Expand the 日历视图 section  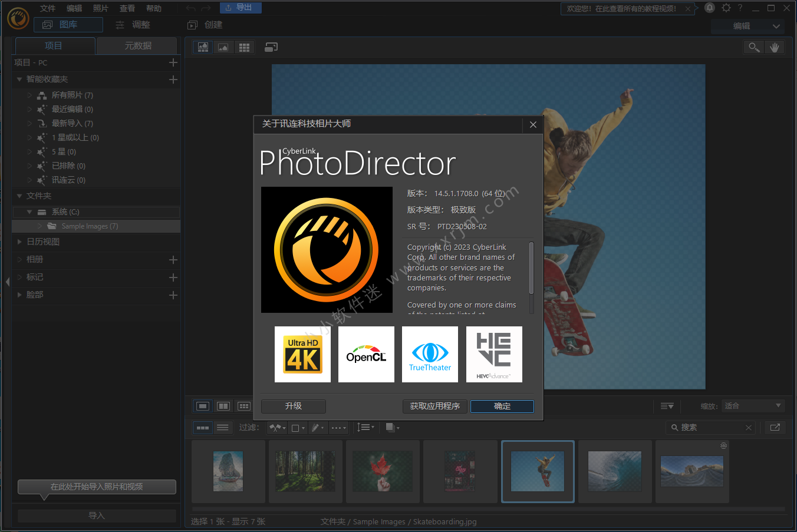point(19,242)
